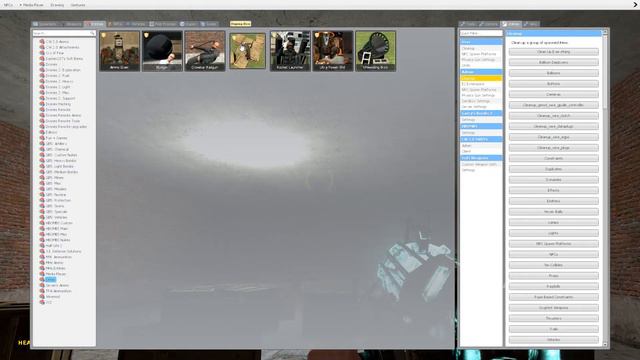Select Sandbox Settings under Admin
The height and width of the screenshot is (360, 640).
point(481,101)
